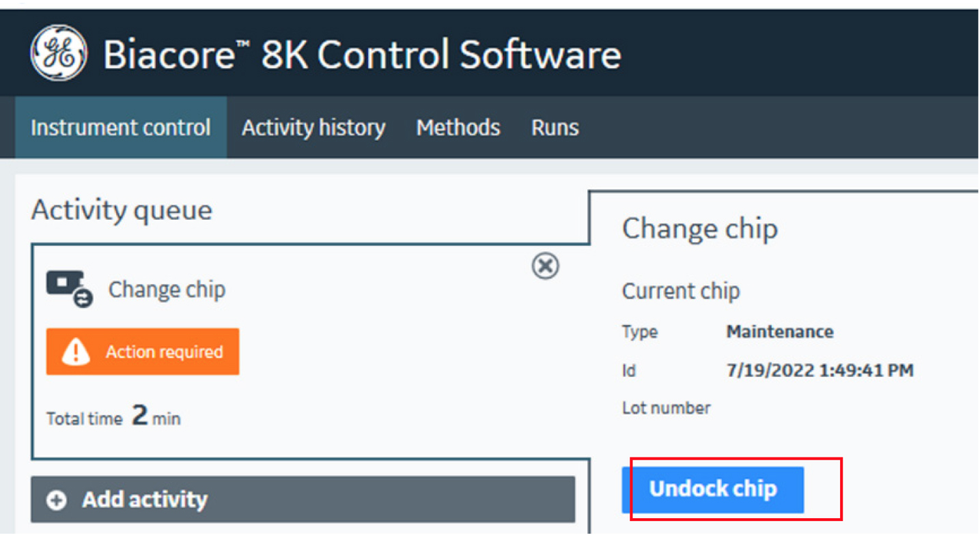The height and width of the screenshot is (536, 980).
Task: Click the chip swap icon in activity card
Action: click(69, 288)
